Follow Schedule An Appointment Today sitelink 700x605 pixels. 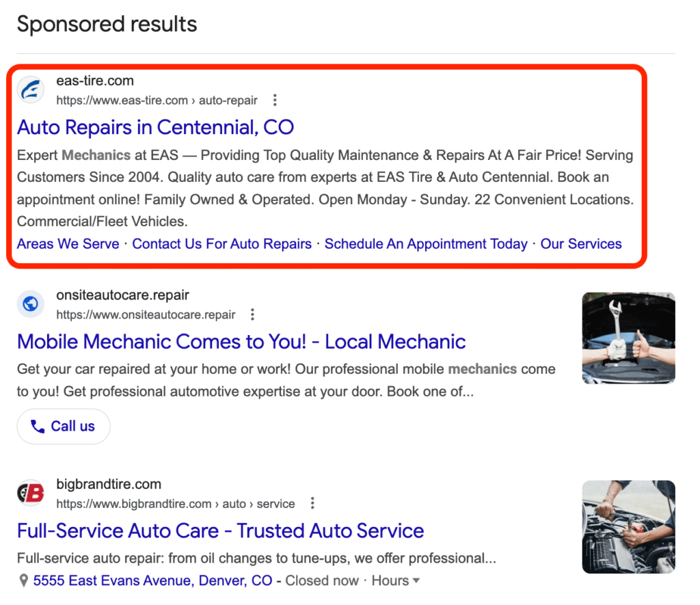[x=426, y=244]
